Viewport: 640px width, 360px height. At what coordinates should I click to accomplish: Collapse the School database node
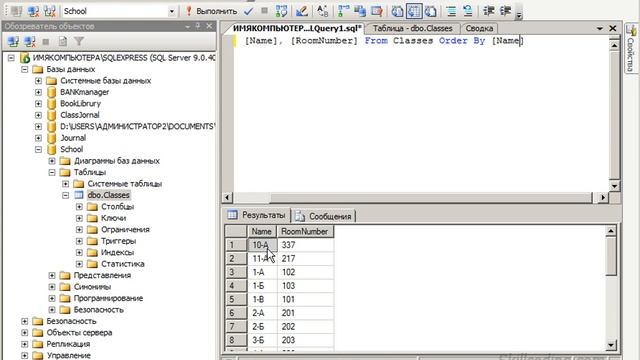click(x=38, y=149)
